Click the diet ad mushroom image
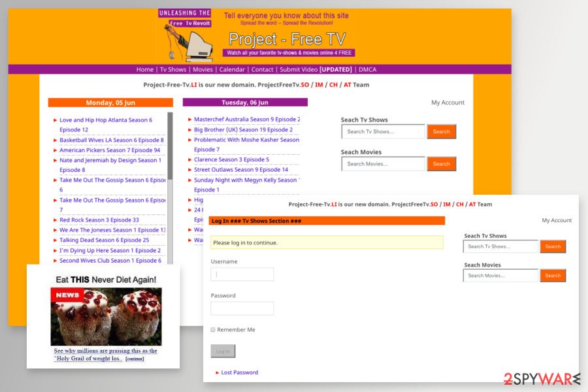 point(106,317)
